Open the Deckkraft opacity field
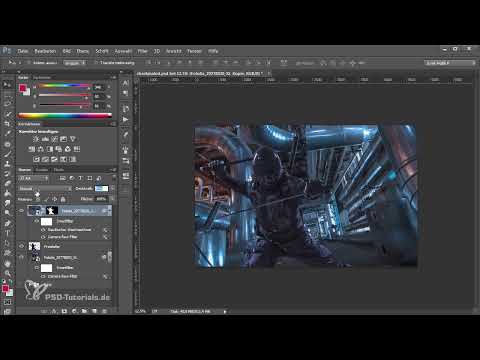Viewport: 480px width, 360px height. pos(101,189)
